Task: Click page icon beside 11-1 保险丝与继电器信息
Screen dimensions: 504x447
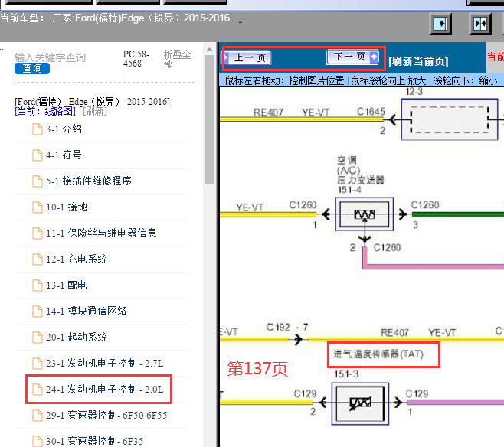Action: (38, 233)
